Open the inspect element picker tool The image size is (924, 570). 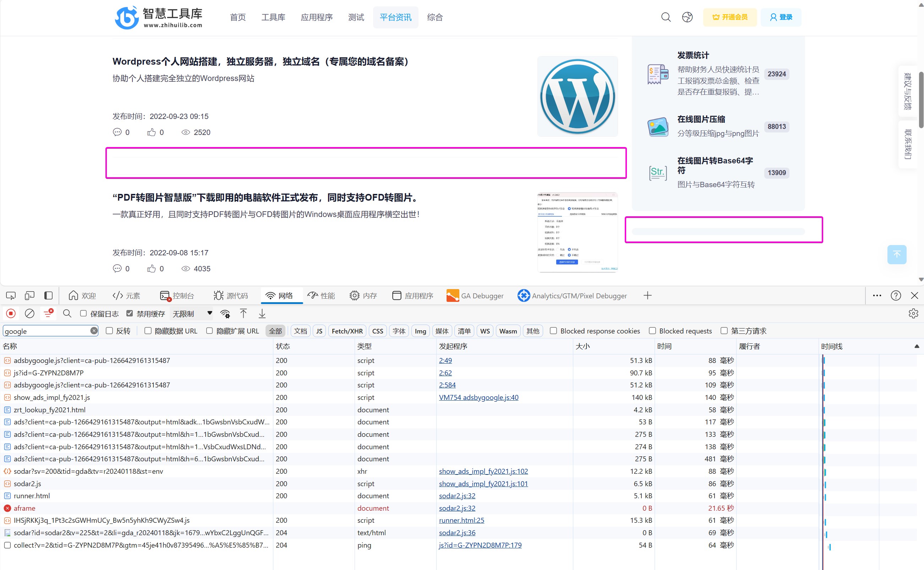pyautogui.click(x=11, y=295)
